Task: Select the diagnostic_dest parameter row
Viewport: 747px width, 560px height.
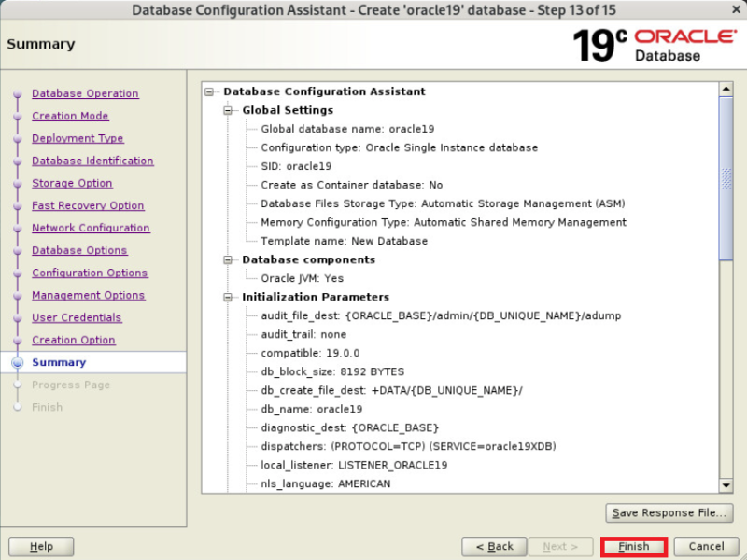Action: pyautogui.click(x=349, y=427)
